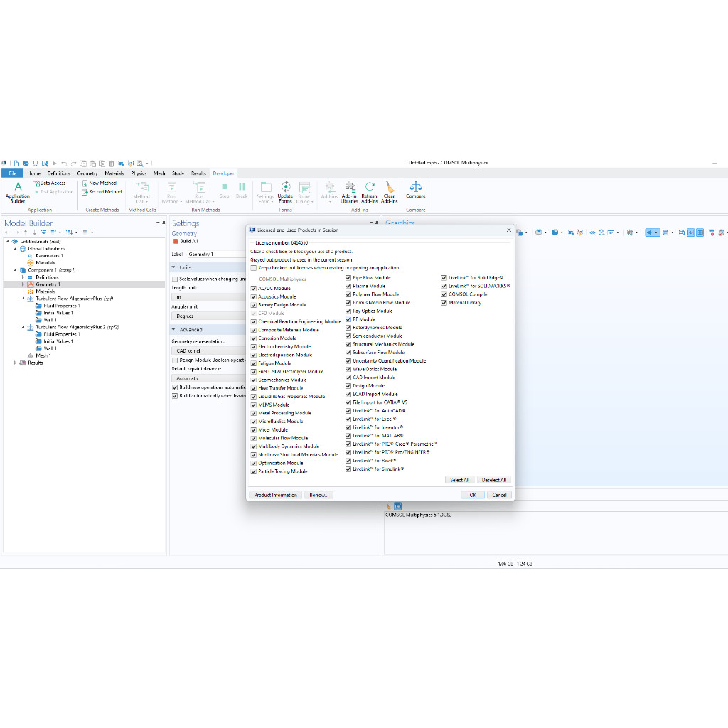Click the Undo arrow in quick access toolbar
The height and width of the screenshot is (728, 728).
pyautogui.click(x=64, y=164)
